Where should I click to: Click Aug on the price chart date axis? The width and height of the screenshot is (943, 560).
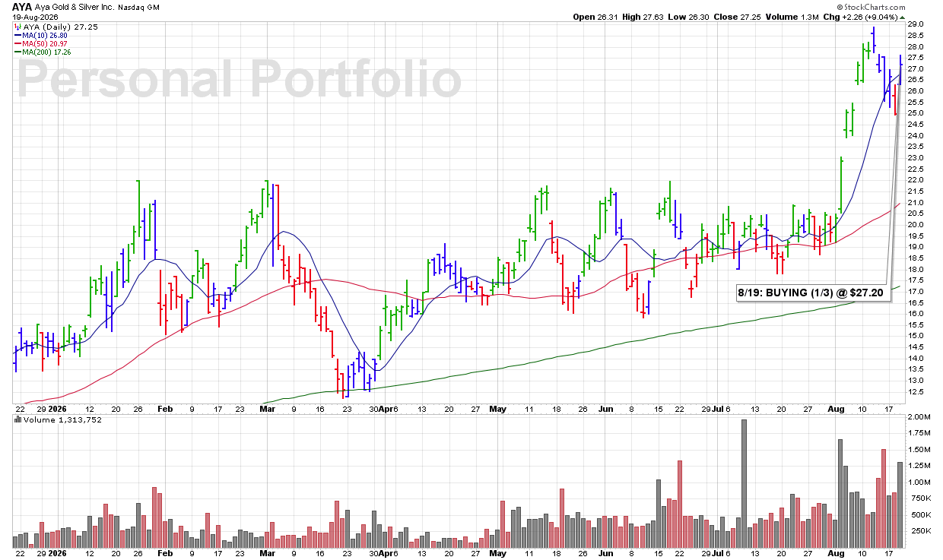pyautogui.click(x=836, y=409)
